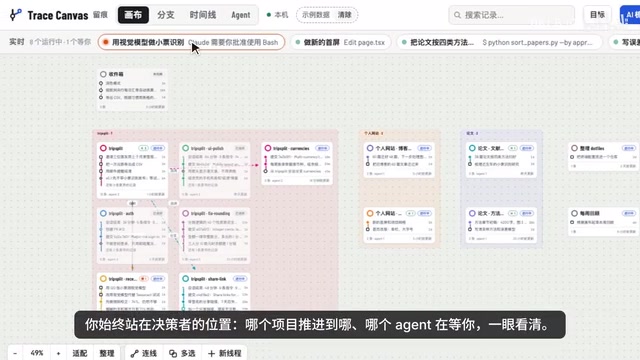Click the tripsplit · auth card circle icon

[103, 213]
